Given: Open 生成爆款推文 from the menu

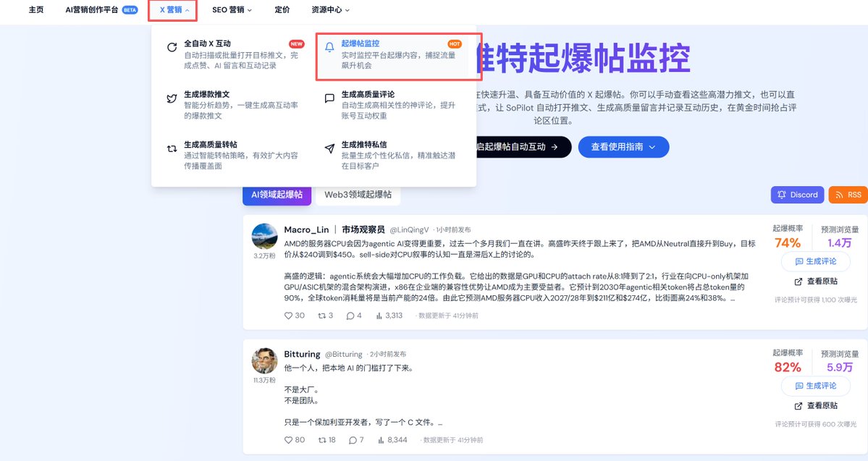Looking at the screenshot, I should [x=236, y=105].
